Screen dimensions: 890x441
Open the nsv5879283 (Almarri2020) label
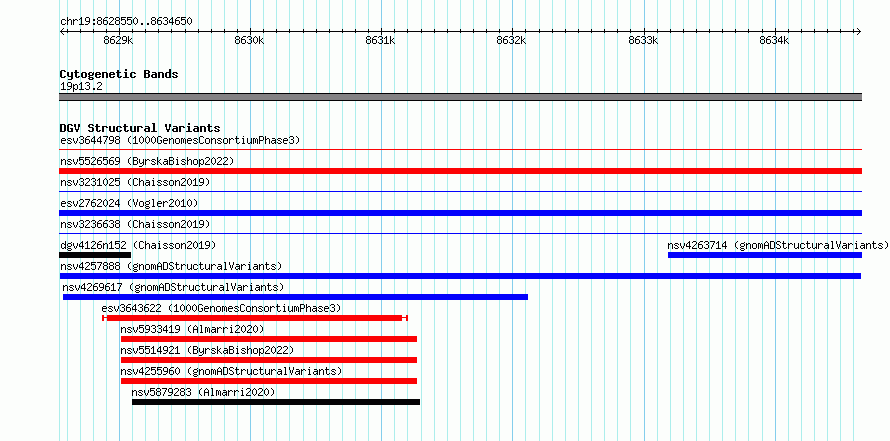pos(203,392)
